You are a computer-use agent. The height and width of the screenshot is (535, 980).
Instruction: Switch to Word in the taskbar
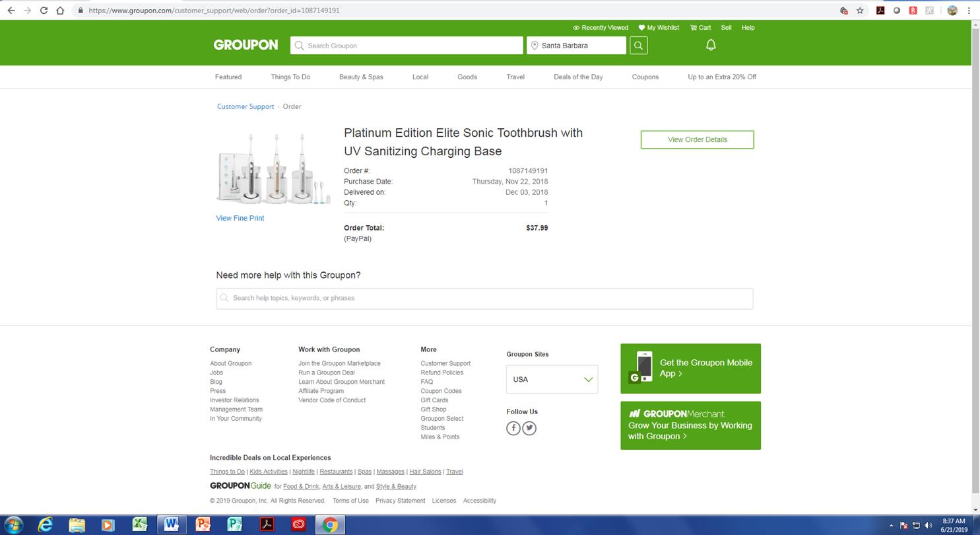click(172, 525)
